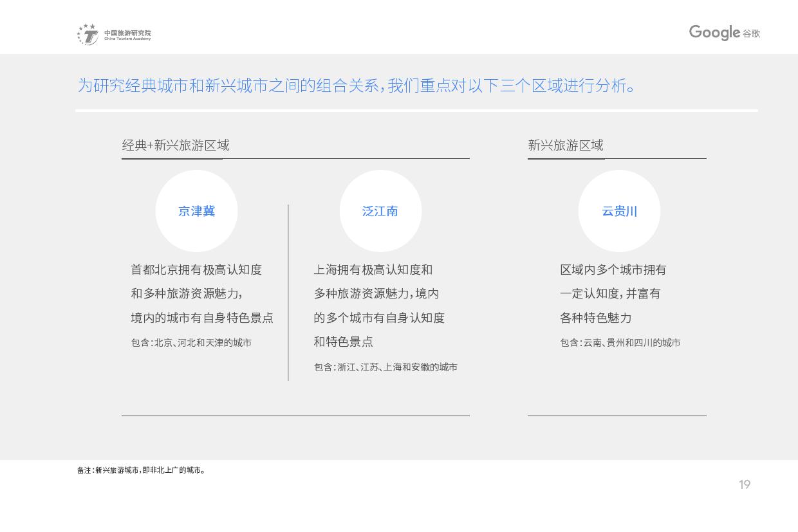Select the 京津冀 circle
798x532 pixels.
(196, 211)
